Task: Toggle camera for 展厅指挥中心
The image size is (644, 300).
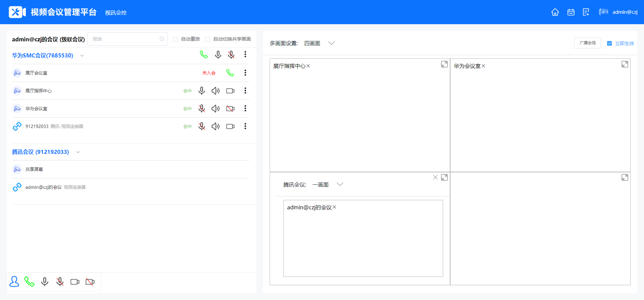Action: tap(230, 91)
